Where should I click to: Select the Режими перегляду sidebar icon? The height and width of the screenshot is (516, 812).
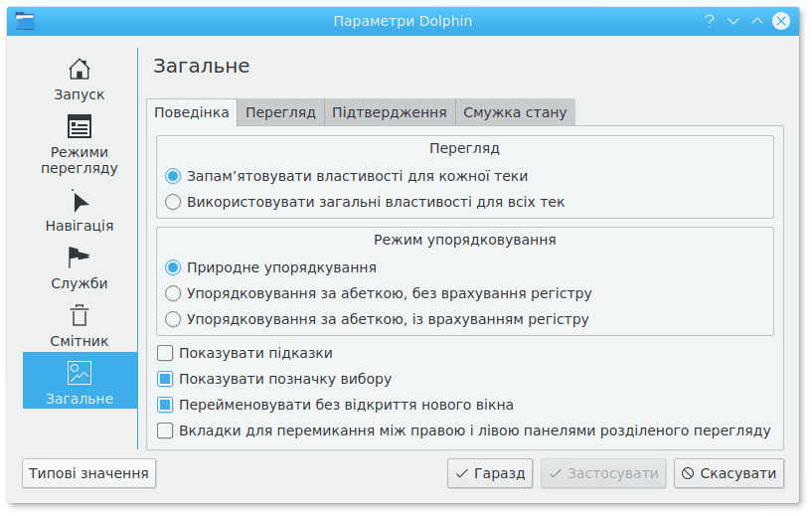click(80, 127)
